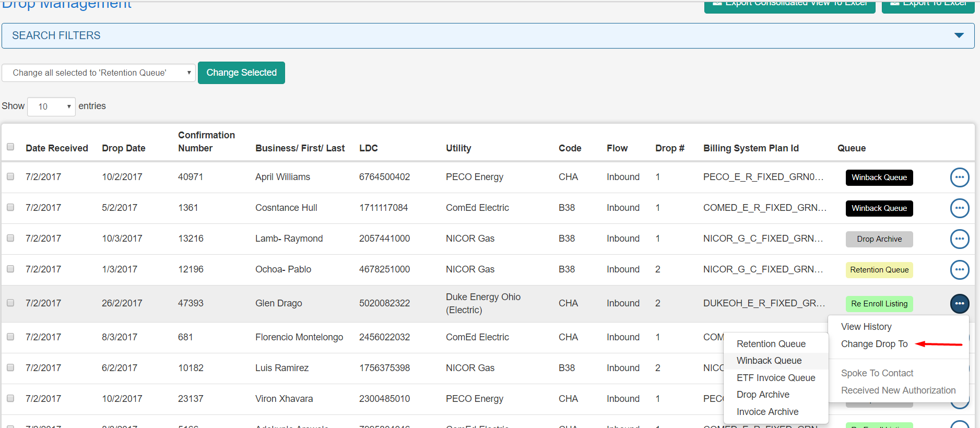Choose Drop Archive in the submenu

click(x=763, y=395)
